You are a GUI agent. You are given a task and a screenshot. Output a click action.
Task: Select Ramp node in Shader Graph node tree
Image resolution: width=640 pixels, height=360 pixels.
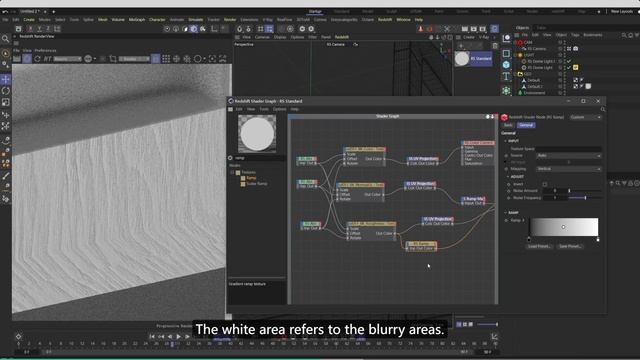pyautogui.click(x=251, y=178)
